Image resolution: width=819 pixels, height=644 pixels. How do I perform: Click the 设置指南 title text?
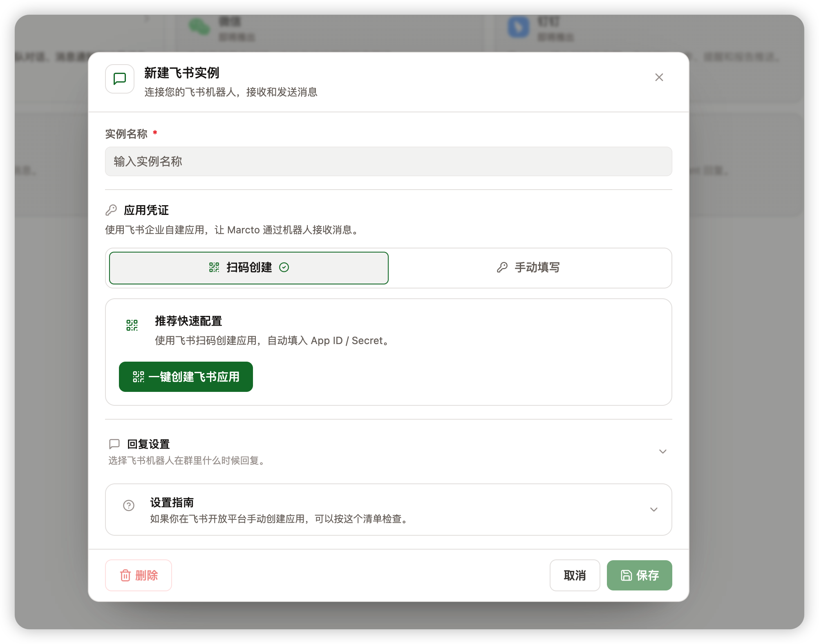point(172,503)
